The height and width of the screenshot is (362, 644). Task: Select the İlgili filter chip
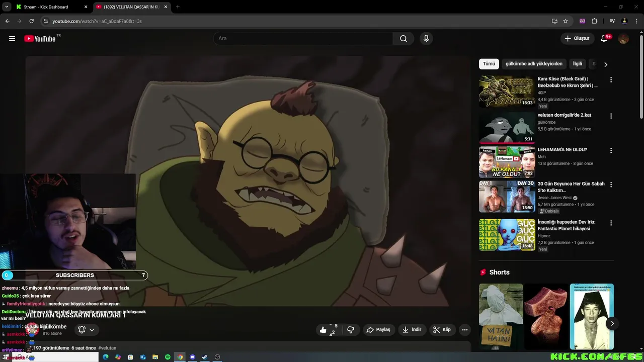pos(578,64)
